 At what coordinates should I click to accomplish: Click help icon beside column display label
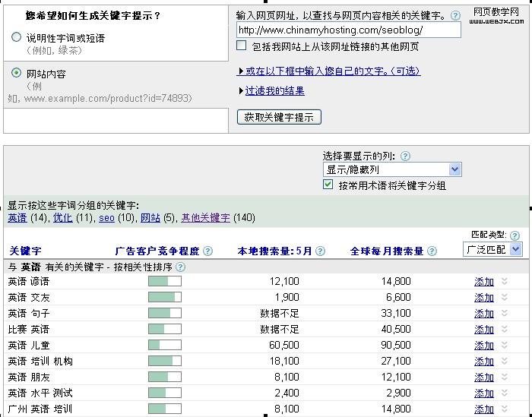(405, 156)
